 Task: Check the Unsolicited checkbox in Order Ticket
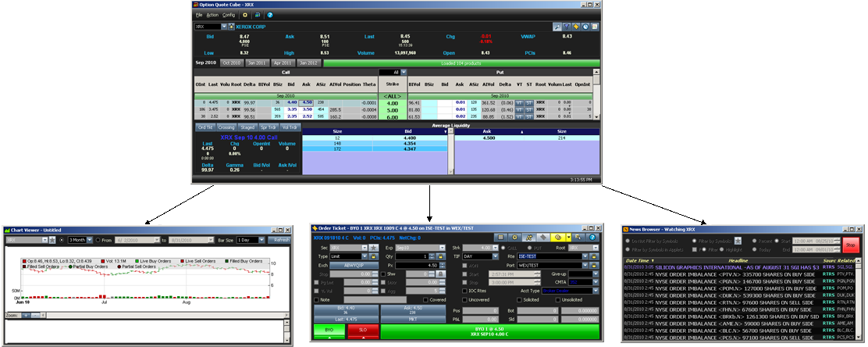click(x=557, y=300)
